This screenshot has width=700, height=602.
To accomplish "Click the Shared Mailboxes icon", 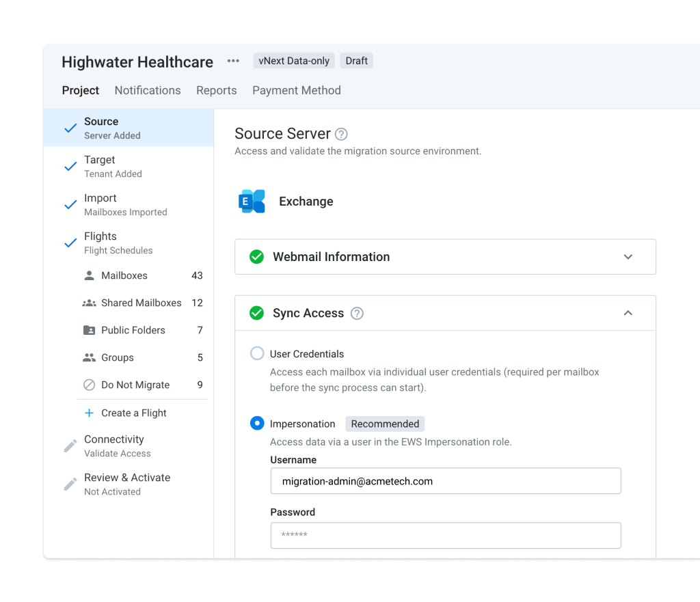I will [x=89, y=303].
